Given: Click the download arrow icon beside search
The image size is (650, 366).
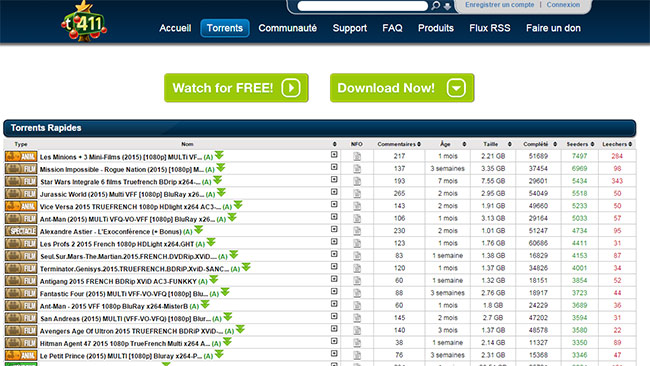Looking at the screenshot, I should pos(447,6).
